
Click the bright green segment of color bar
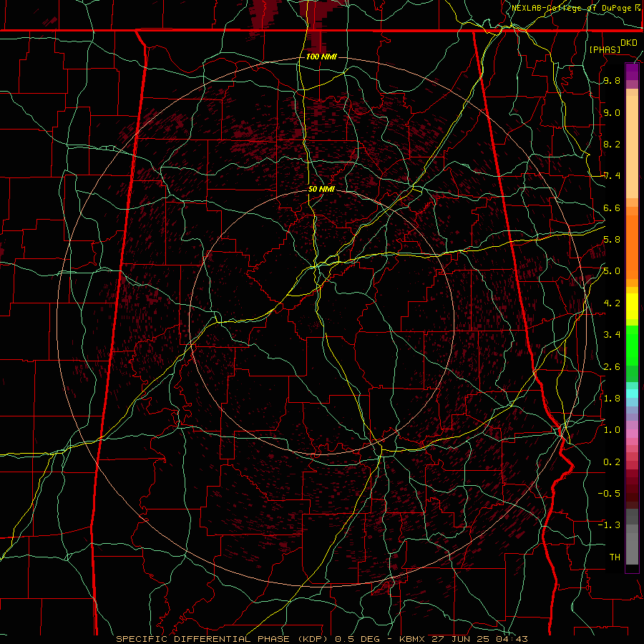coord(632,345)
